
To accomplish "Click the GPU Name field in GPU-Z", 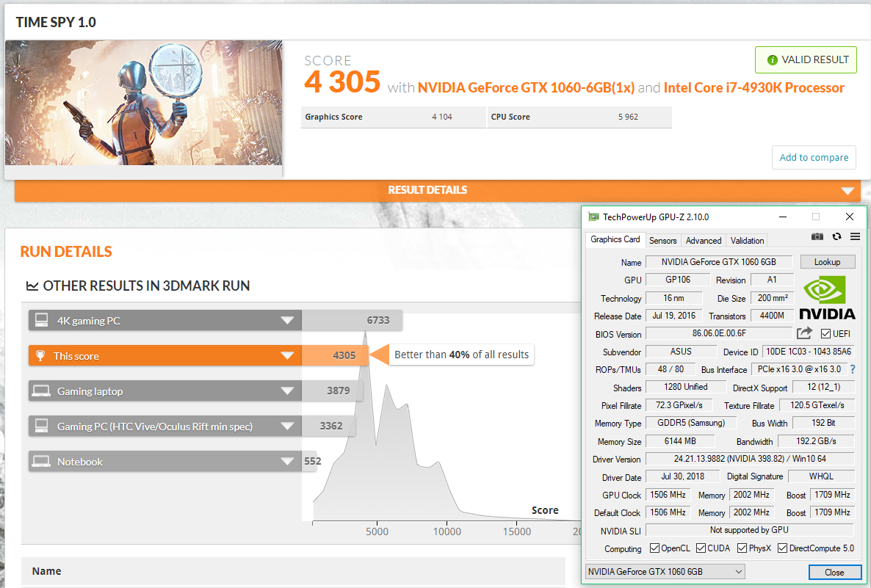I will coord(719,262).
